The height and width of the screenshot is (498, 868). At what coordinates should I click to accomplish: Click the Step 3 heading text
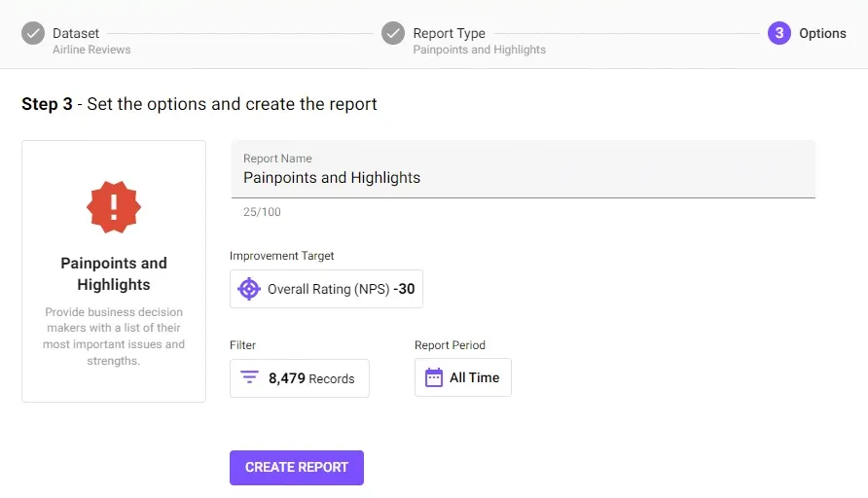199,104
